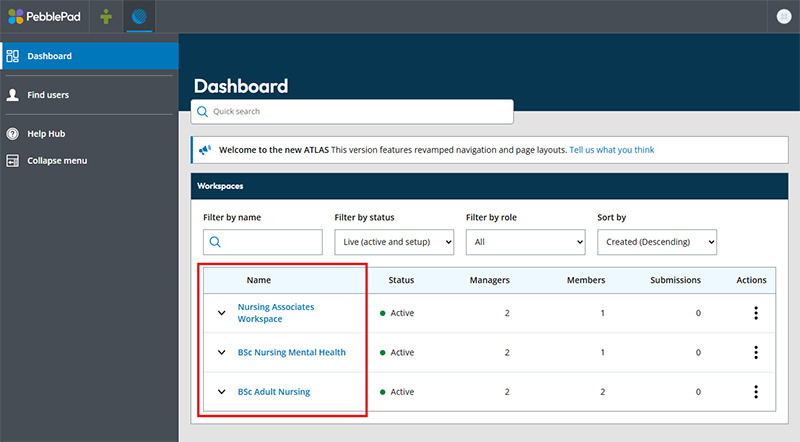Screen dimensions: 800x442
Task: Click the Submissions column header
Action: tap(676, 280)
